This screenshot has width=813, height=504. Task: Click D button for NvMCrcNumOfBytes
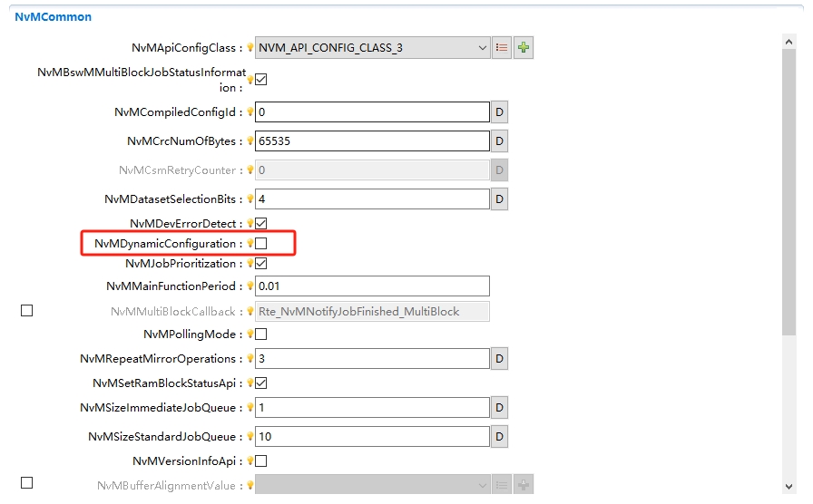pos(499,141)
